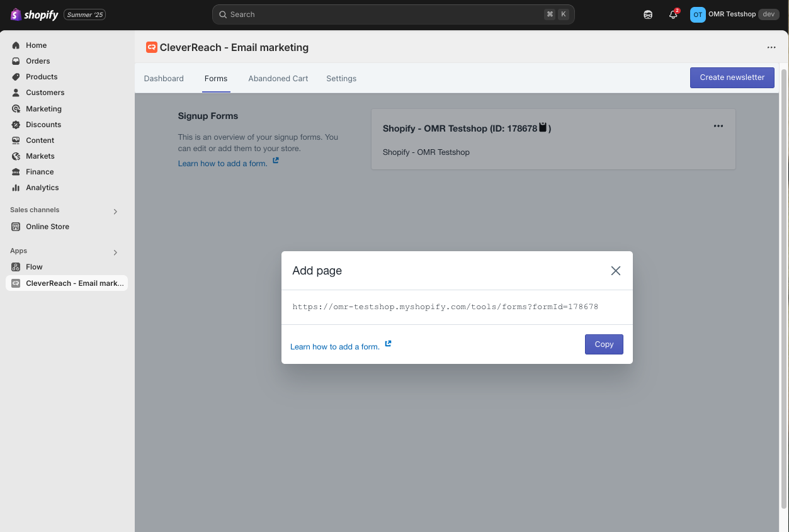Click external link icon under Signup Forms
789x532 pixels.
(x=276, y=161)
